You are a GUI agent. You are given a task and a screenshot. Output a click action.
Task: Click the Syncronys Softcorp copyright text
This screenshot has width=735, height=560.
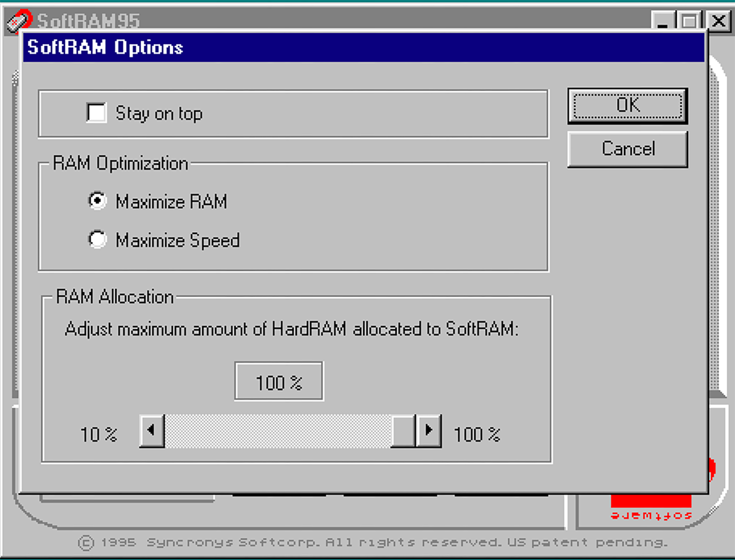click(x=373, y=542)
